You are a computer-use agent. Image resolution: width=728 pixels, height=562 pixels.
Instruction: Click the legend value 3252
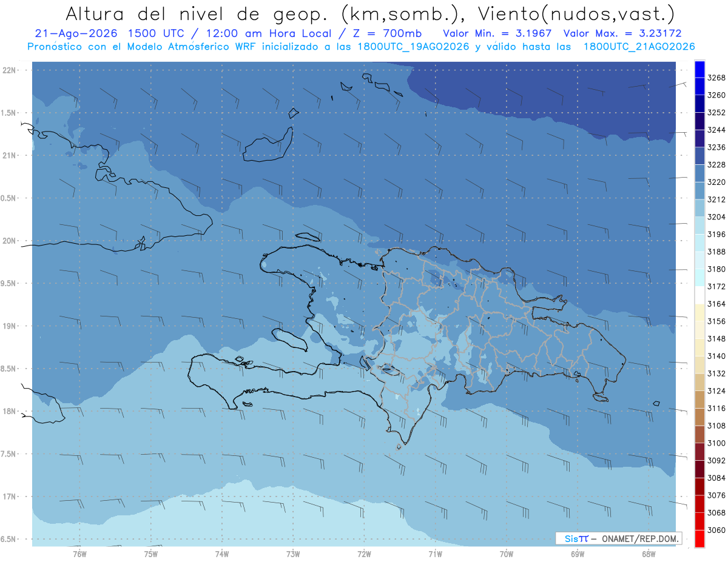pyautogui.click(x=716, y=113)
